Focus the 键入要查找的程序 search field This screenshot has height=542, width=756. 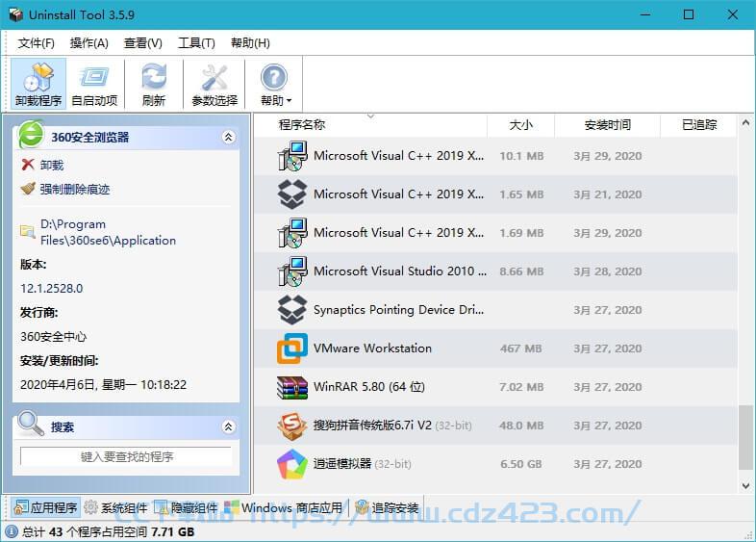tap(126, 456)
